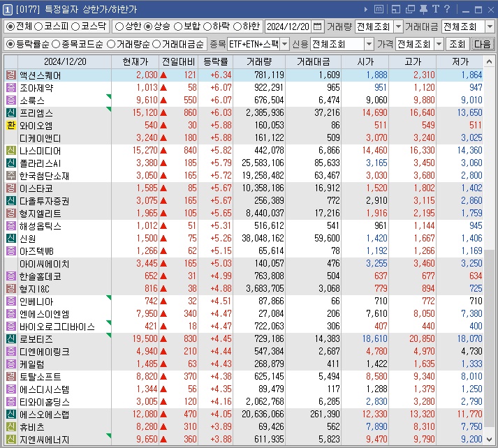Image resolution: width=498 pixels, height=448 pixels.
Task: Select the 코스닥 radio button
Action: pos(75,27)
